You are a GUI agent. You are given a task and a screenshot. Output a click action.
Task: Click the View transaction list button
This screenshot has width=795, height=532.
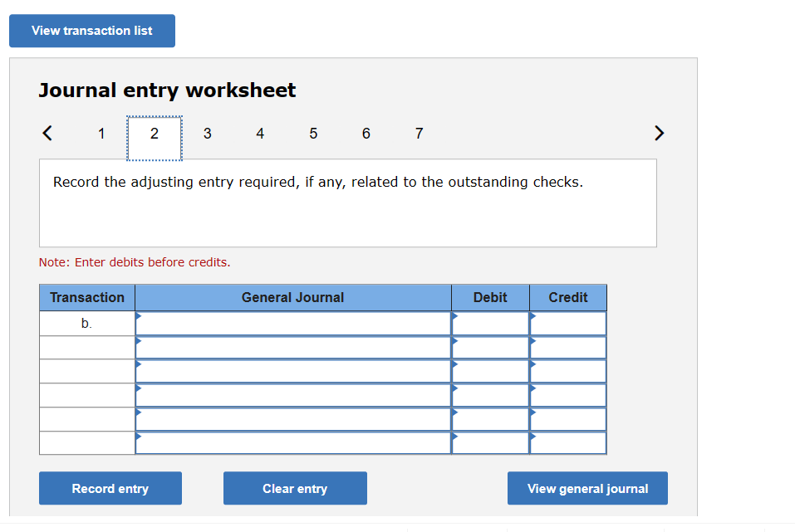coord(91,30)
